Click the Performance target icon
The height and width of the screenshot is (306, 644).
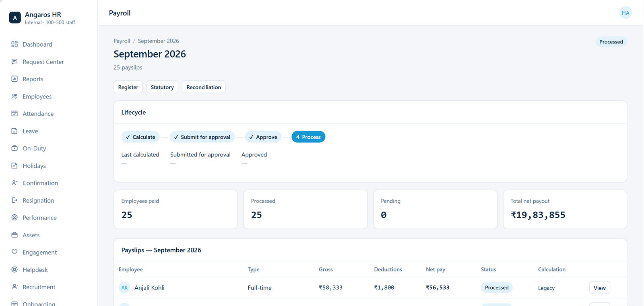click(14, 217)
